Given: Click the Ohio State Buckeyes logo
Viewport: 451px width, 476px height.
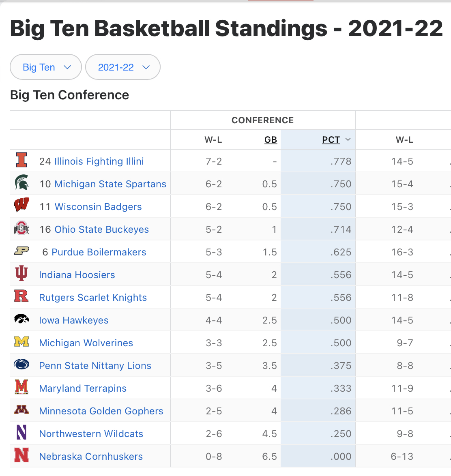Looking at the screenshot, I should [x=21, y=228].
